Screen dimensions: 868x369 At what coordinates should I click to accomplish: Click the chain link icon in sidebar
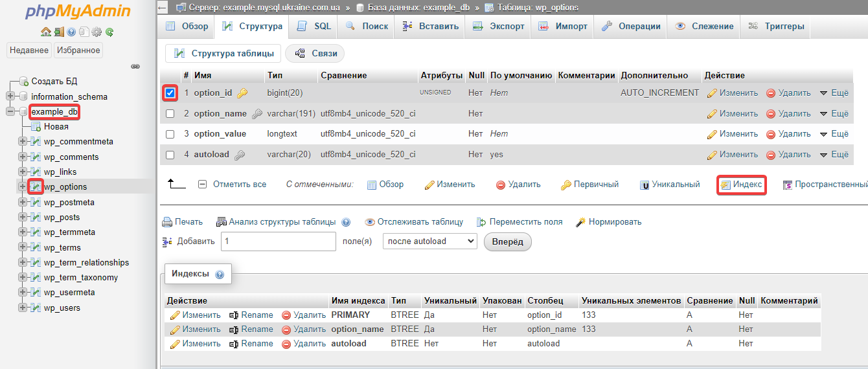coord(135,66)
